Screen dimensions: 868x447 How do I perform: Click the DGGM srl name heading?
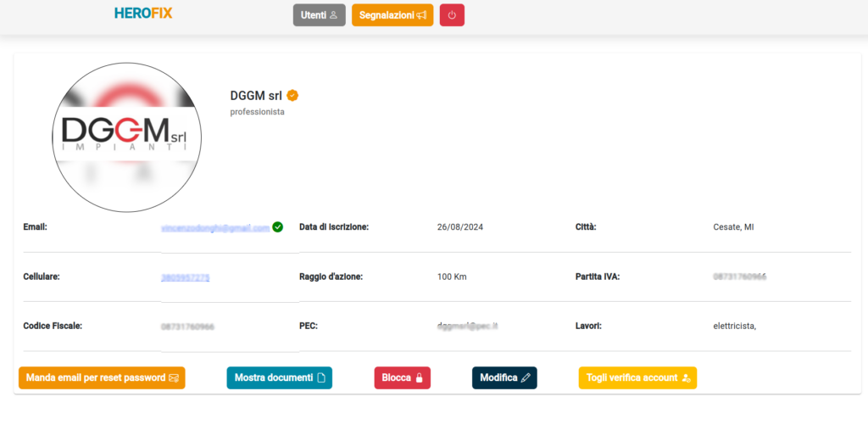256,96
